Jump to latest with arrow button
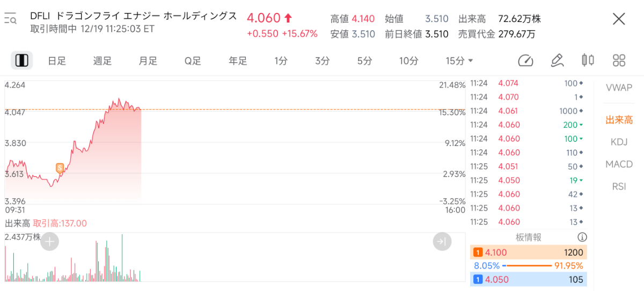This screenshot has height=291, width=644. [x=442, y=242]
